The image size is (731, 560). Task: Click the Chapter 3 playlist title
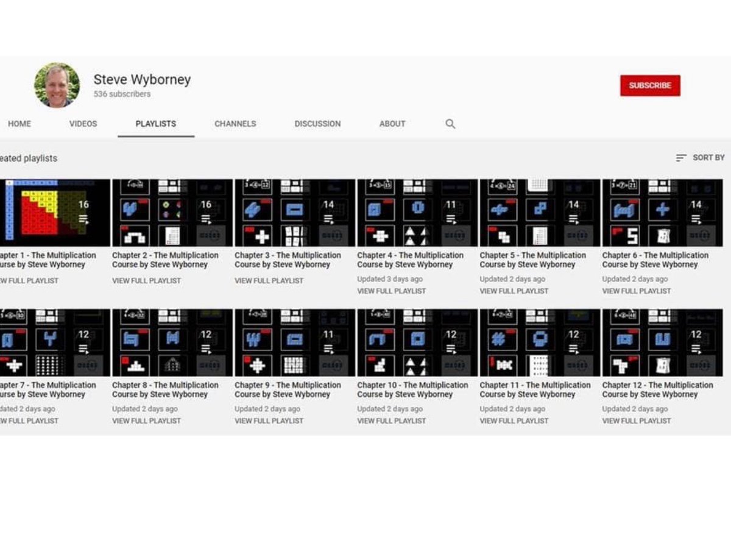point(288,260)
